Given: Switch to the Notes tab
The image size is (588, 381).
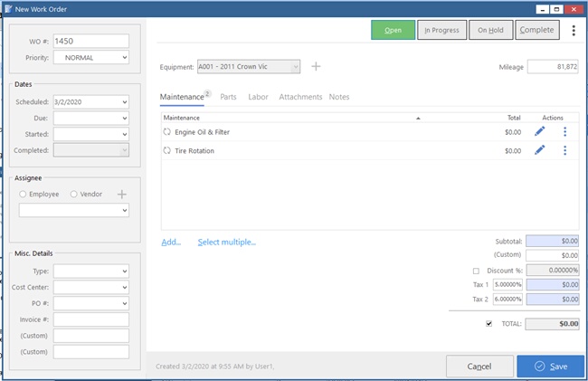Looking at the screenshot, I should tap(339, 97).
